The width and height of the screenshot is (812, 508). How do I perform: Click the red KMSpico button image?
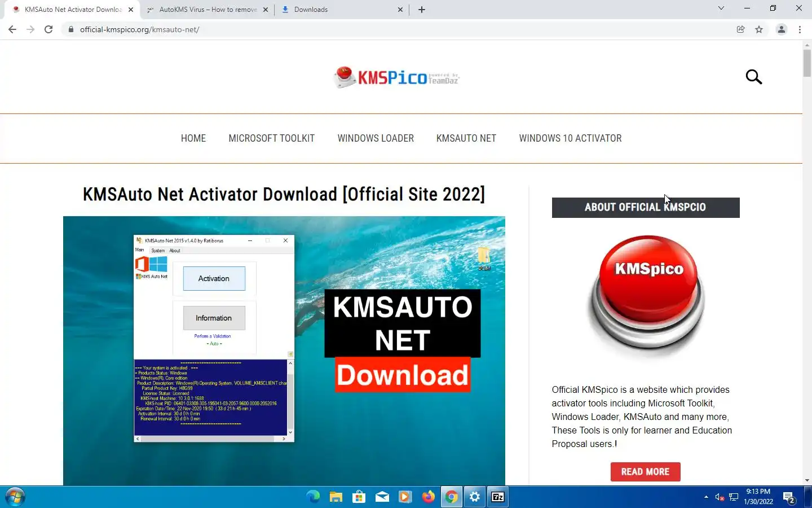pos(646,296)
